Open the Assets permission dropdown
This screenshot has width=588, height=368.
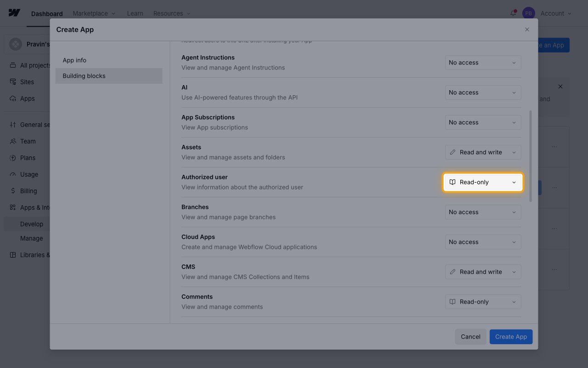[483, 152]
